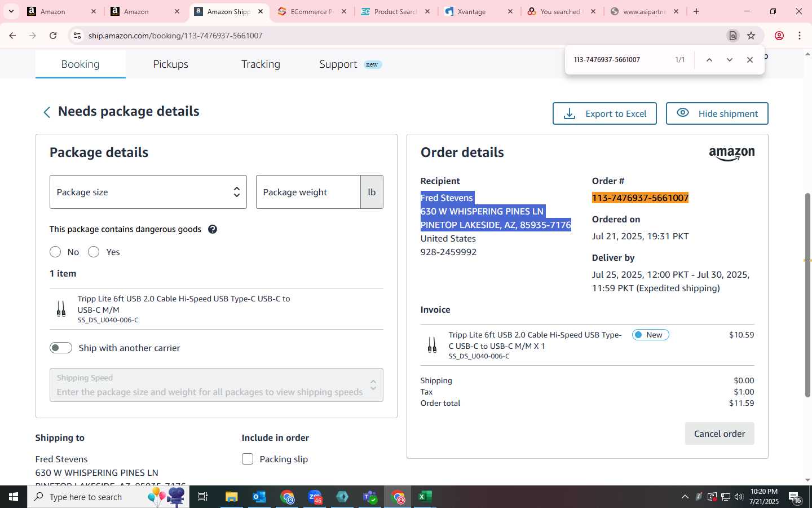Toggle Ship with another carrier switch
Image resolution: width=812 pixels, height=508 pixels.
tap(61, 348)
